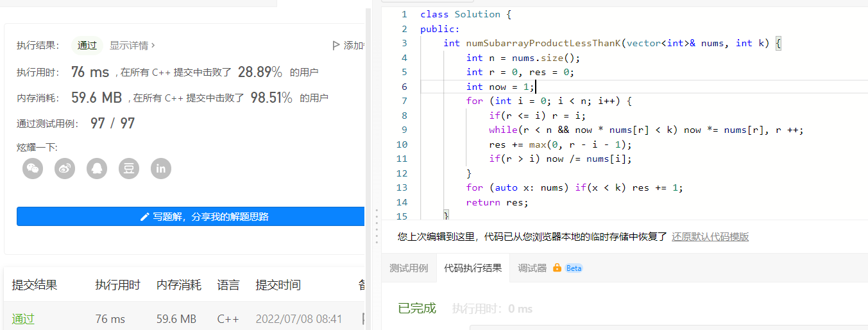This screenshot has width=868, height=330.
Task: Click 'int n = nums.size();' code line
Action: (523, 58)
